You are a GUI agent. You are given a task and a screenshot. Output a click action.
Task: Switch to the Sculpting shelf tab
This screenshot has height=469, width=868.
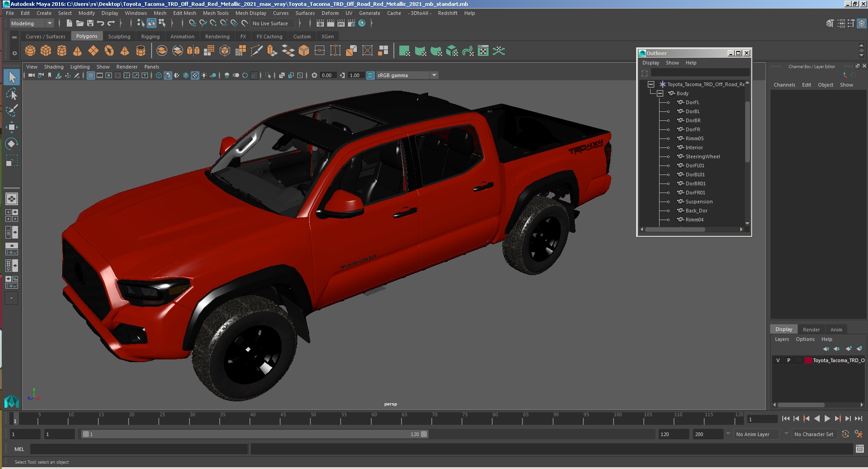point(119,37)
